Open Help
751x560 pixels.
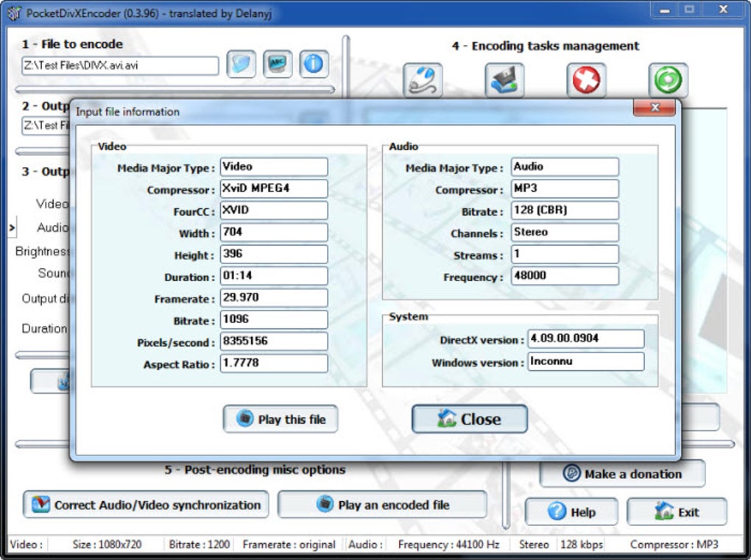tap(571, 511)
